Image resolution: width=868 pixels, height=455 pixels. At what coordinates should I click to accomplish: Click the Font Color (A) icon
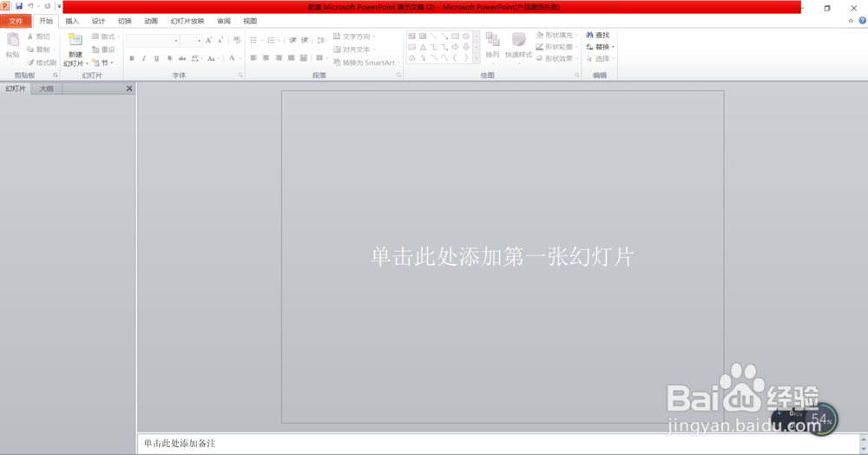pos(232,57)
